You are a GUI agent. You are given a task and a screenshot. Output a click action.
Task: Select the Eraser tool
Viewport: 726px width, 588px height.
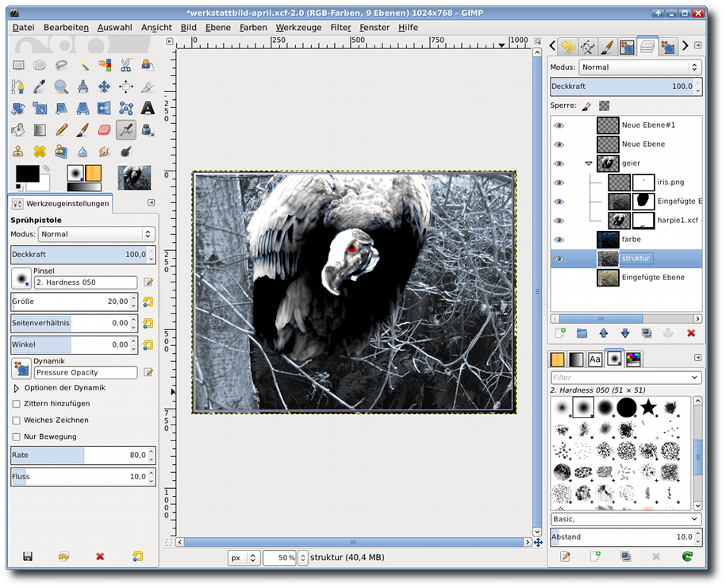click(x=104, y=129)
